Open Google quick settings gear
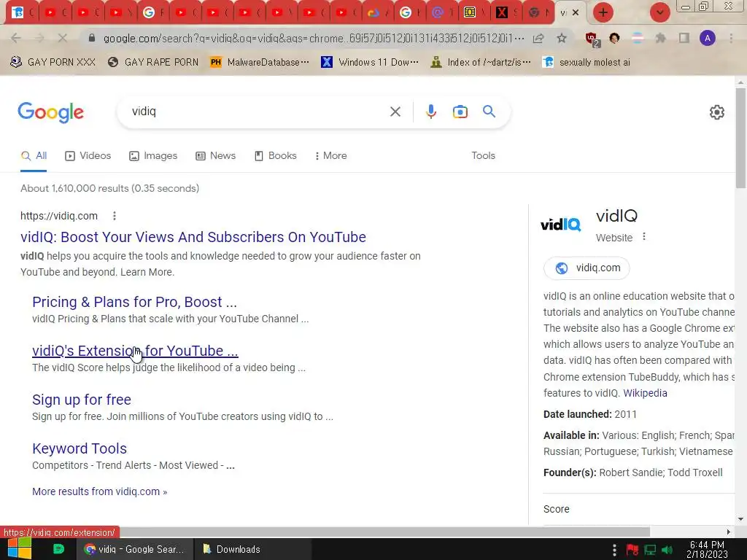This screenshot has height=560, width=747. pos(716,112)
